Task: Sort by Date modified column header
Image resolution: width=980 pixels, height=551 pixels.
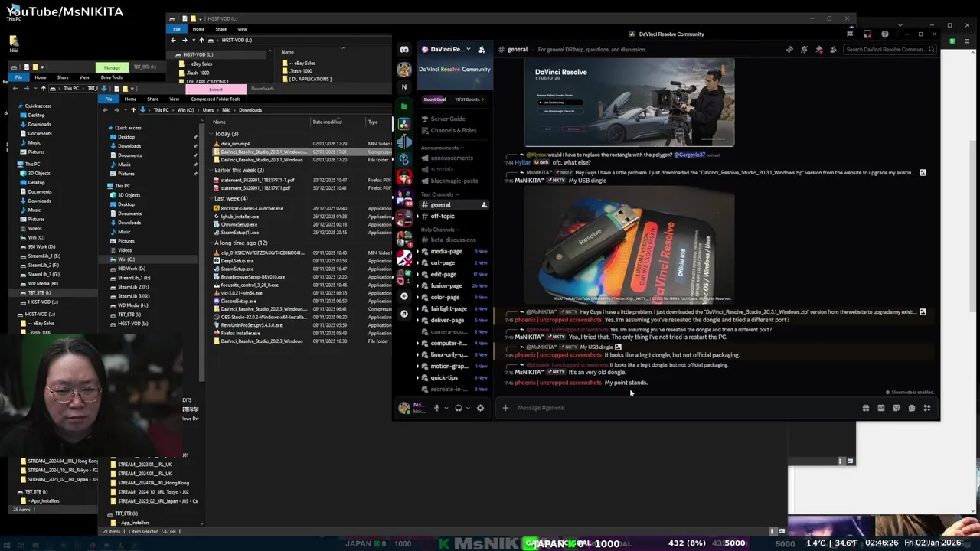Action: pyautogui.click(x=327, y=122)
